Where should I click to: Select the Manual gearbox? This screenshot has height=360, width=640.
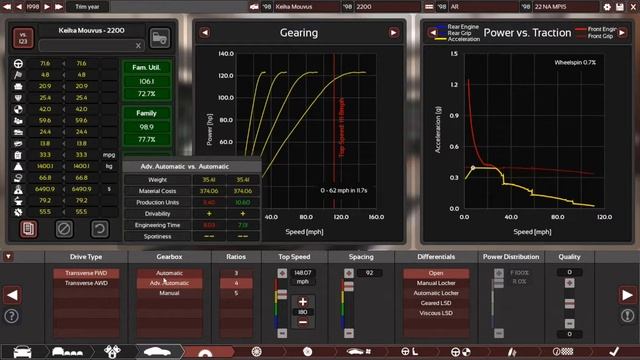pyautogui.click(x=169, y=293)
